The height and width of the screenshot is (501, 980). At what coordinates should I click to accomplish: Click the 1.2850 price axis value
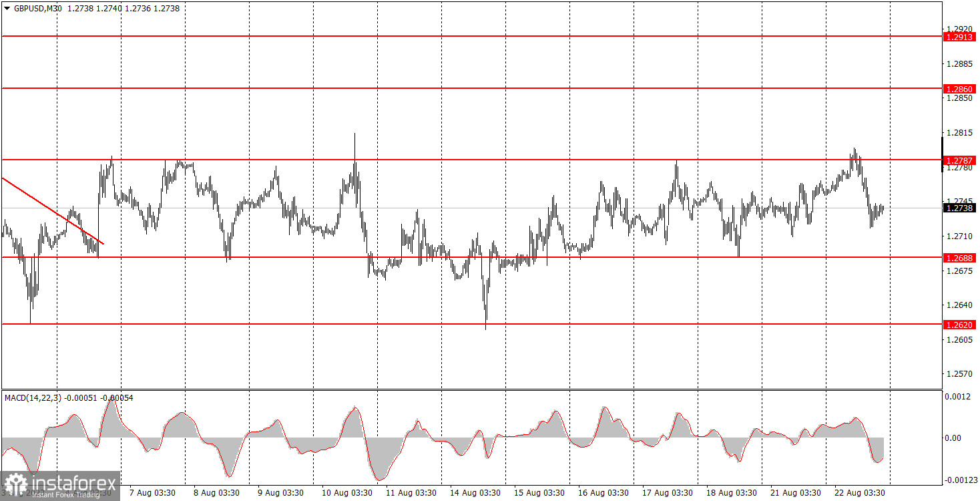pos(959,98)
